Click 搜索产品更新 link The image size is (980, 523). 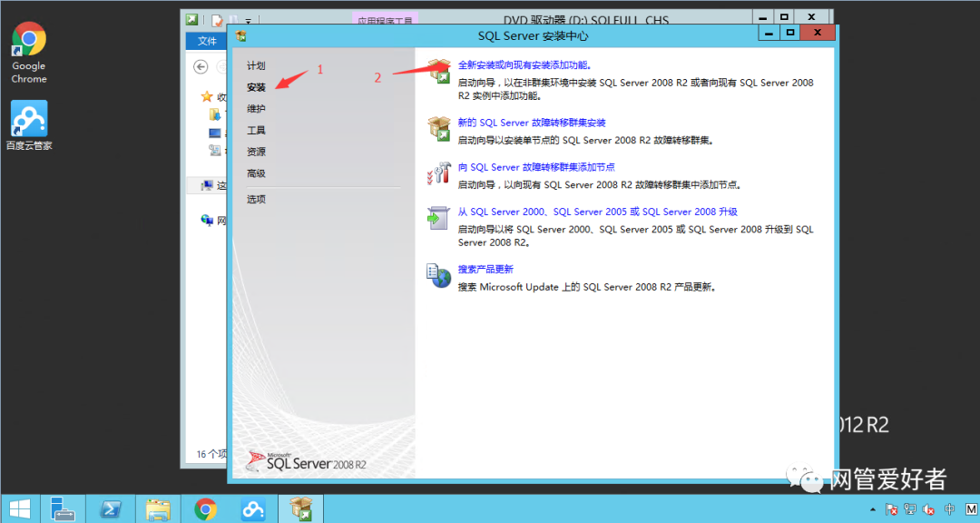485,269
